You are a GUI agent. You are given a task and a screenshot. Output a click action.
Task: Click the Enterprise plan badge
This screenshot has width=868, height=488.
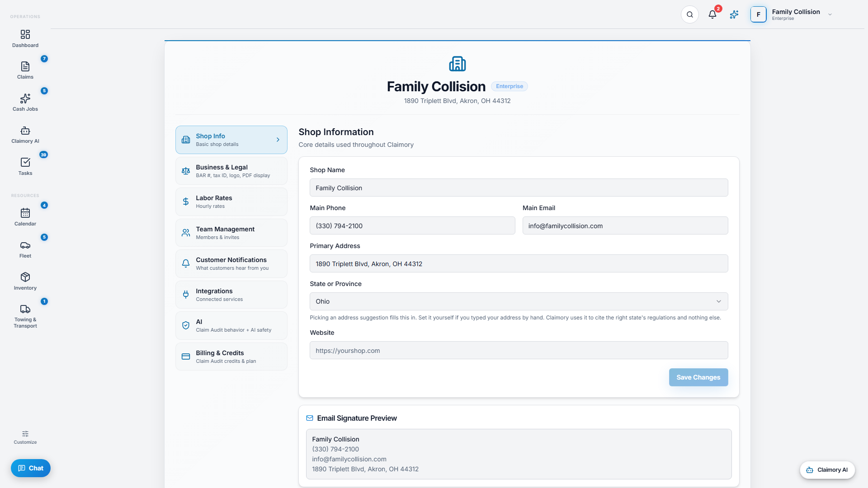509,86
